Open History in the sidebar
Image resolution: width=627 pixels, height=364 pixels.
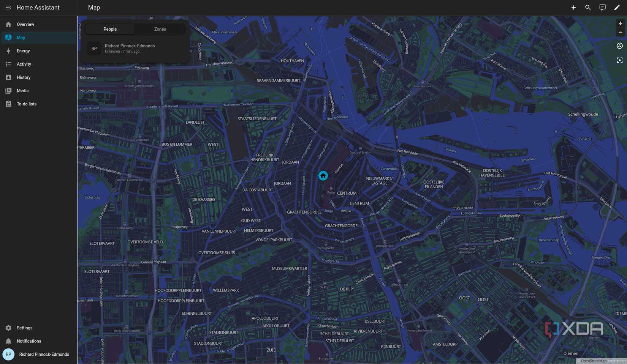tap(38, 77)
